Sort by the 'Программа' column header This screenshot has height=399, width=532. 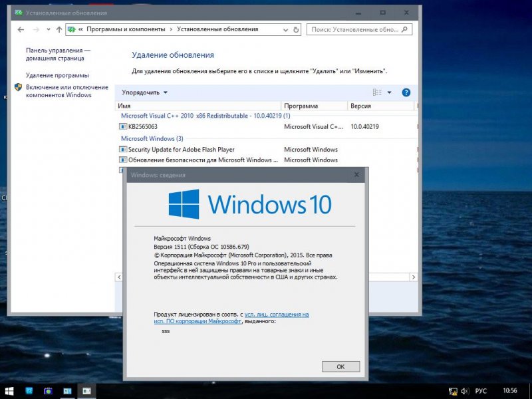coord(315,106)
